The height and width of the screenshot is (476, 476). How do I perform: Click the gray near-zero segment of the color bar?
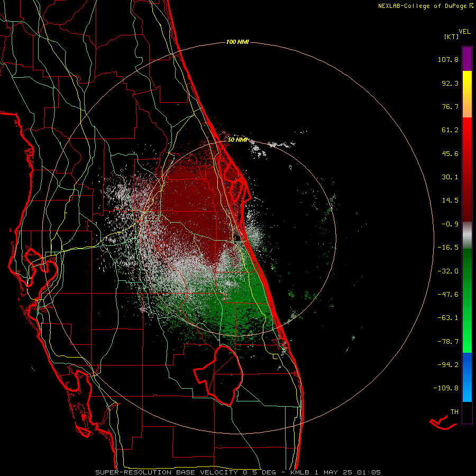point(467,235)
